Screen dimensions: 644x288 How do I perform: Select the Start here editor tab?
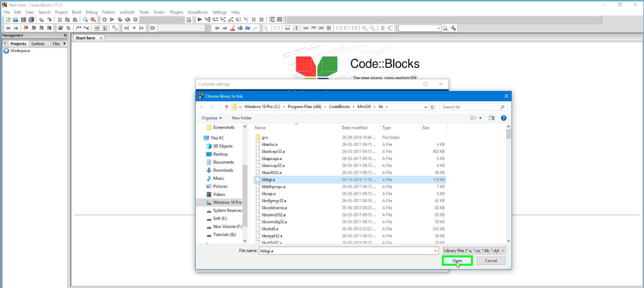tap(86, 38)
